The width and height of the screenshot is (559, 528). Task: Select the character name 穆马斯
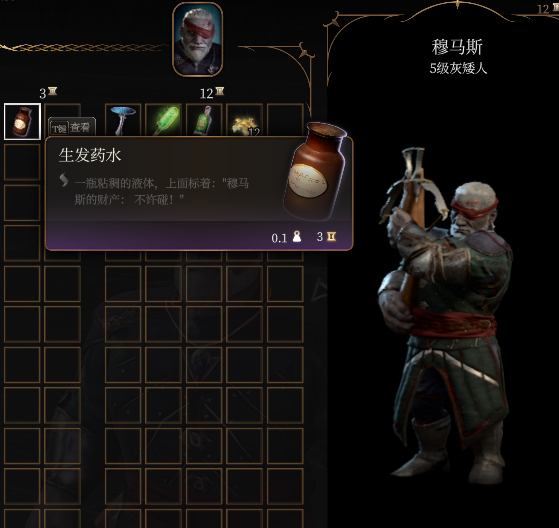click(457, 47)
